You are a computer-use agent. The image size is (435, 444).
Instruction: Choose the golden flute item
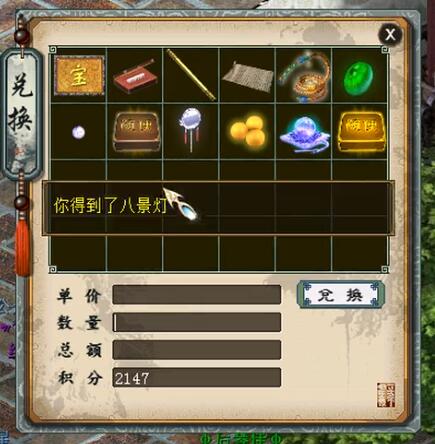pos(191,75)
